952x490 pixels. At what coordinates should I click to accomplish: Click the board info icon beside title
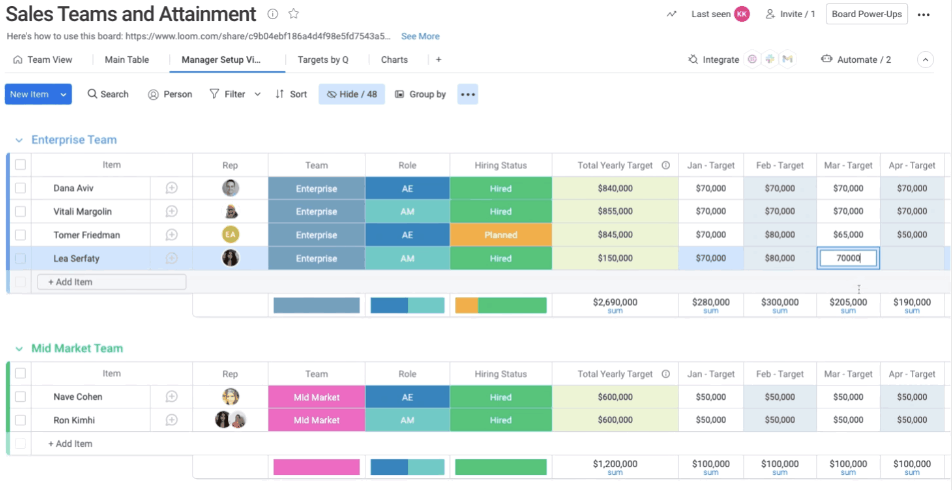point(273,13)
